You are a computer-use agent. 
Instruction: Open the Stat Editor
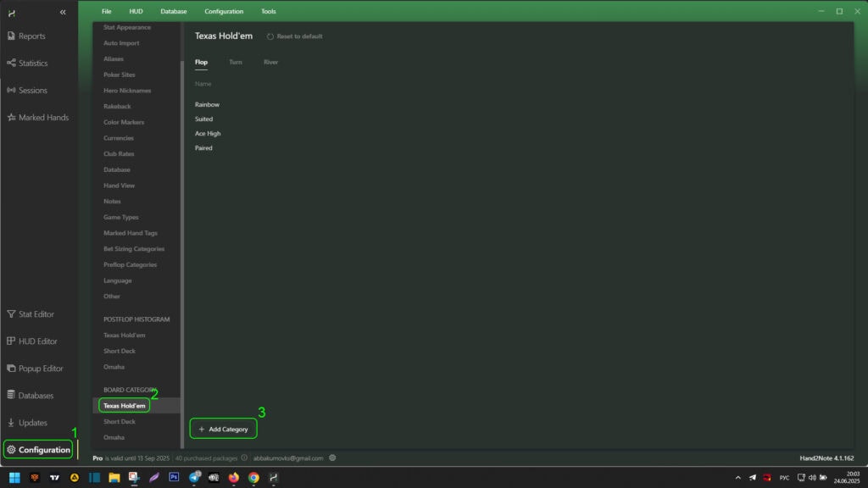31,313
